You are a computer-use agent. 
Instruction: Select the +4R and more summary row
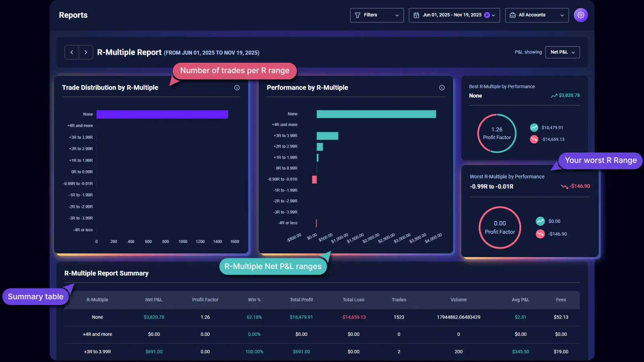point(322,334)
